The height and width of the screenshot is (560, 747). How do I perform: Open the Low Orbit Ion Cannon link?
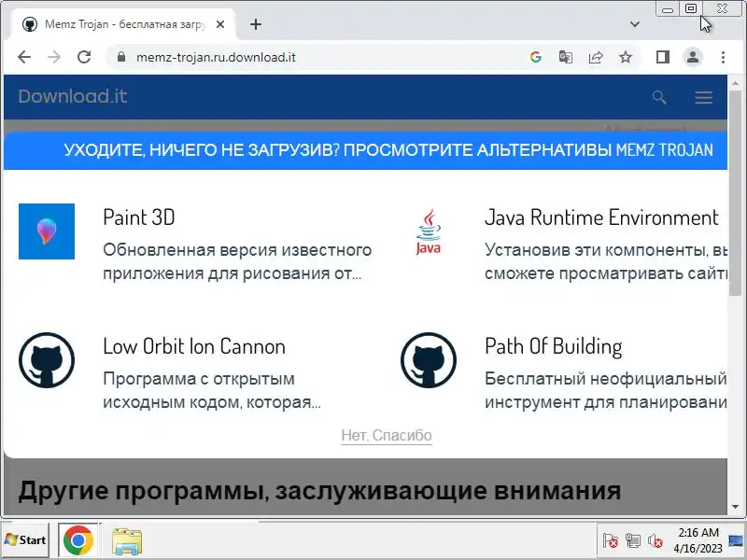tap(194, 346)
